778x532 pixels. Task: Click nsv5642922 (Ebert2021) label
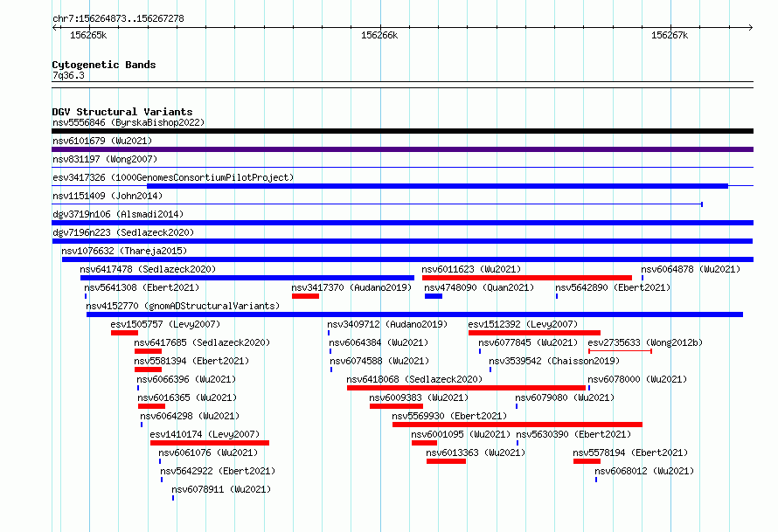[218, 471]
